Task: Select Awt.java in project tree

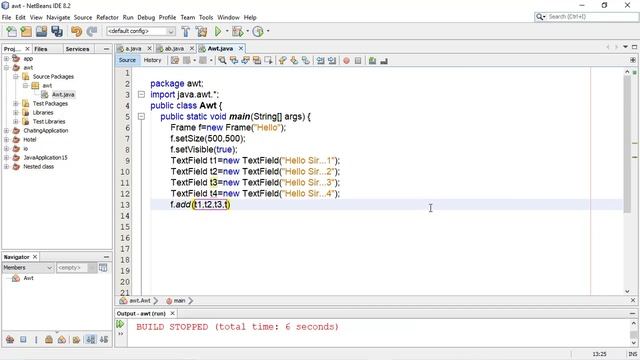Action: [63, 95]
